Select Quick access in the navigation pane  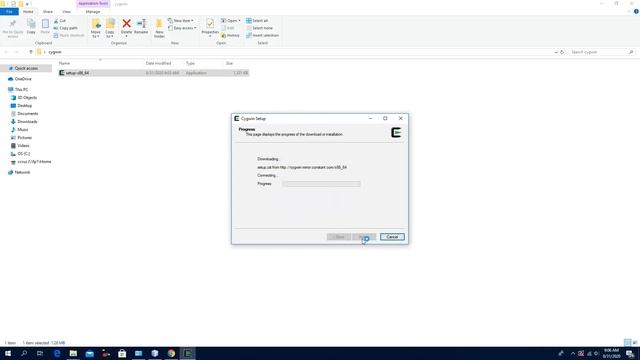pos(26,69)
